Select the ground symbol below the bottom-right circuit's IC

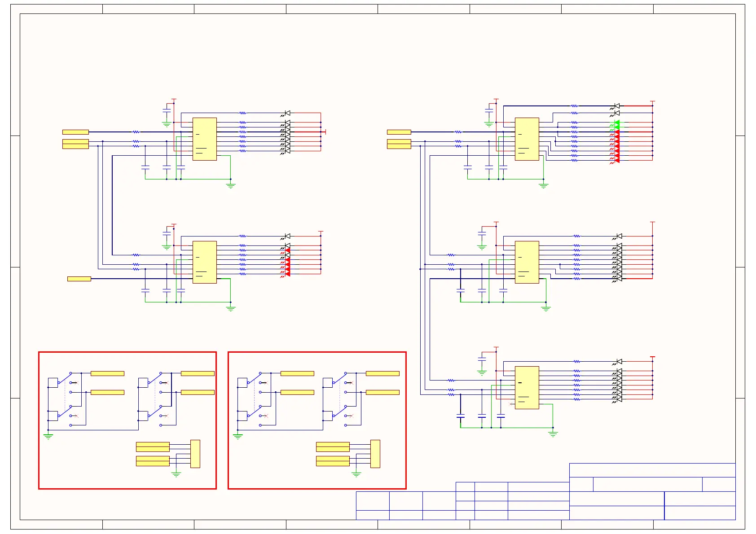coord(553,433)
